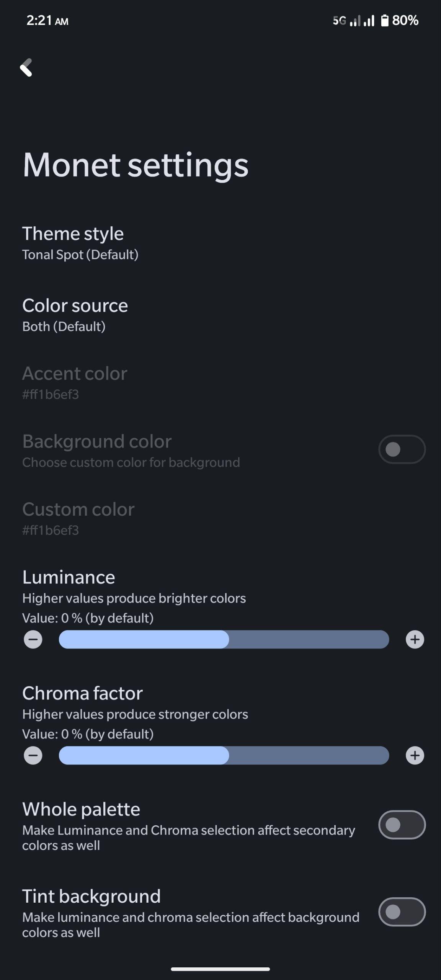The width and height of the screenshot is (441, 980).
Task: Tap the battery icon in status bar
Action: coord(385,20)
